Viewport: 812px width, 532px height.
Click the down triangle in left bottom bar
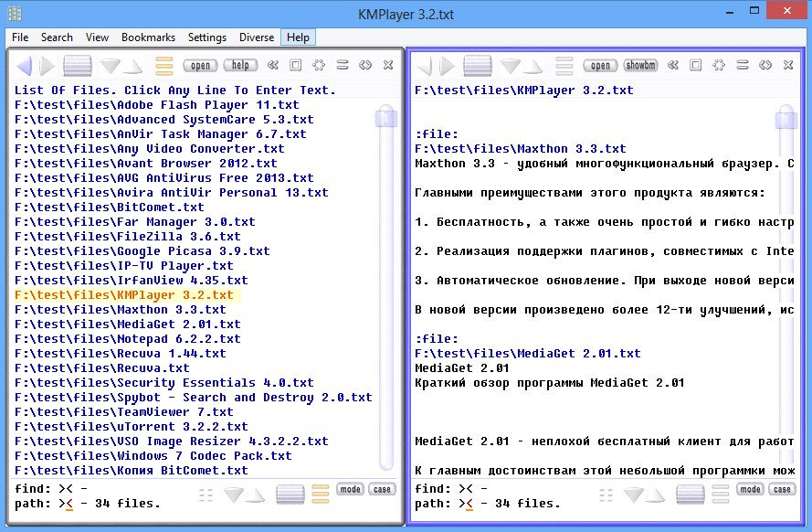(233, 495)
